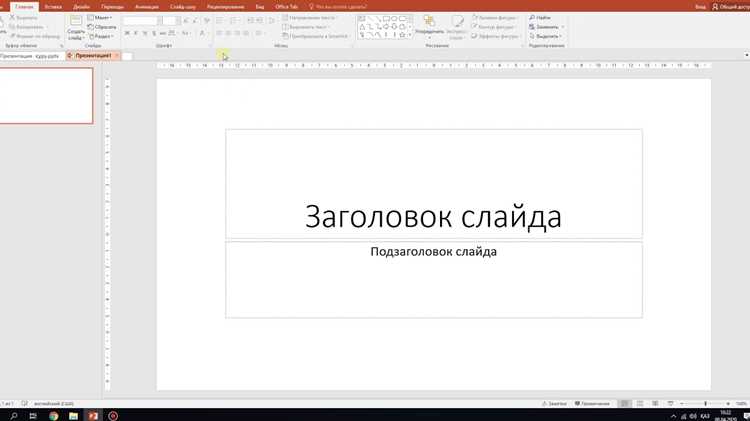
Task: Open the Insert (Вставка) ribbon tab
Action: pyautogui.click(x=53, y=7)
